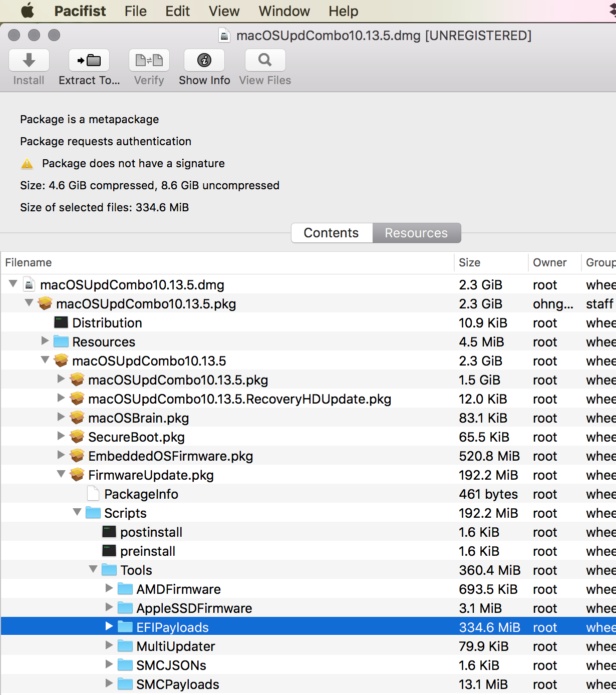Click the macOSBrain.pkg package icon
This screenshot has height=695, width=616.
tap(77, 418)
